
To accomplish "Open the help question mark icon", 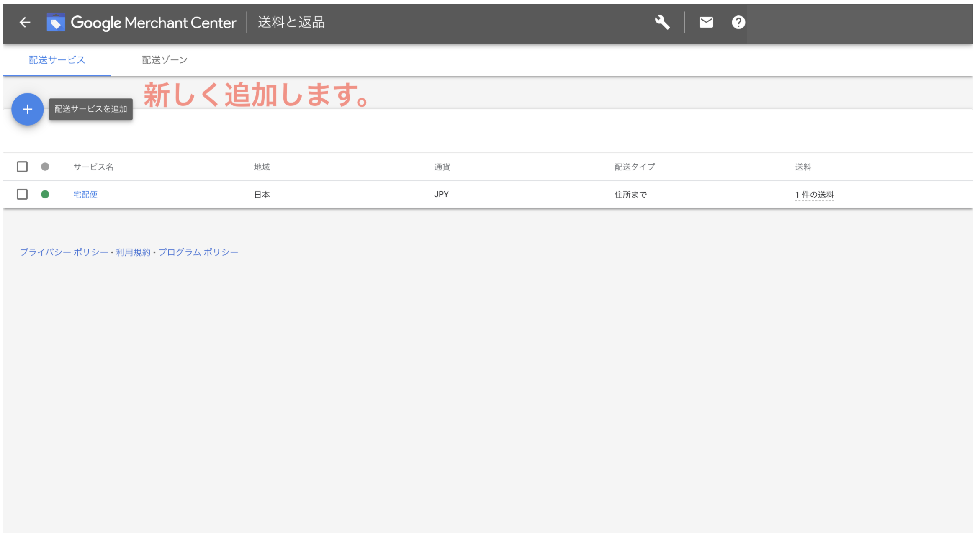I will 739,22.
